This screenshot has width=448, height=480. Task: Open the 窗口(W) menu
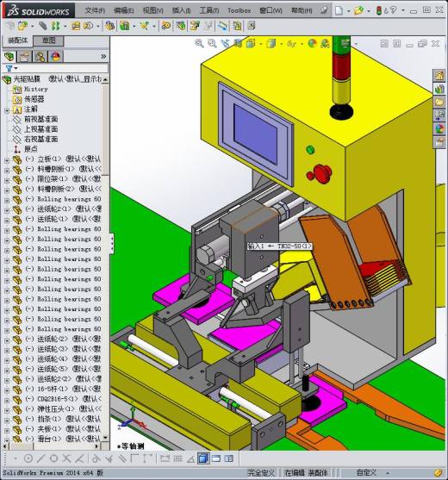(x=271, y=10)
